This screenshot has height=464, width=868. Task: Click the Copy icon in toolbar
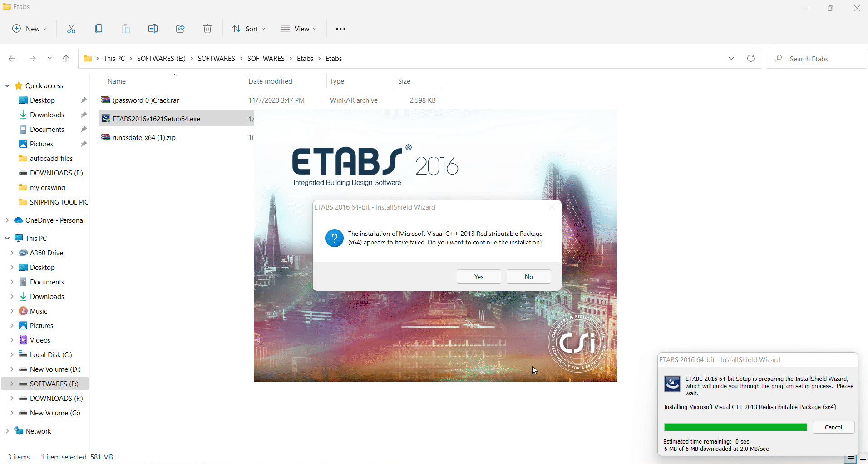(99, 29)
